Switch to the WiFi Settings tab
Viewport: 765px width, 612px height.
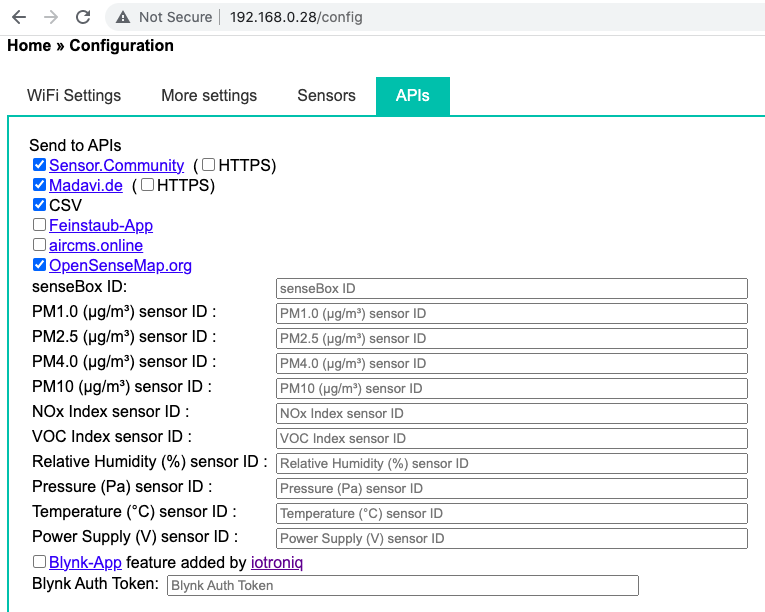(74, 96)
